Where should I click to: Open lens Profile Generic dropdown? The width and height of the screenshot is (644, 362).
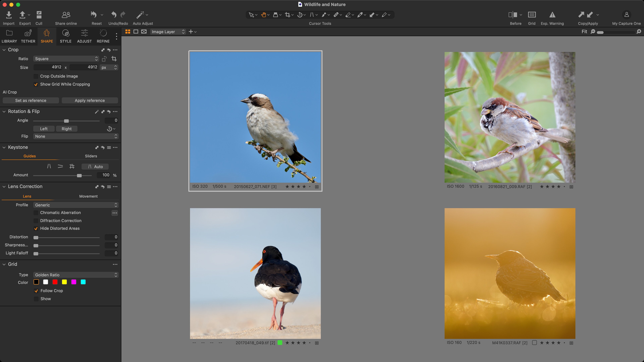click(76, 205)
